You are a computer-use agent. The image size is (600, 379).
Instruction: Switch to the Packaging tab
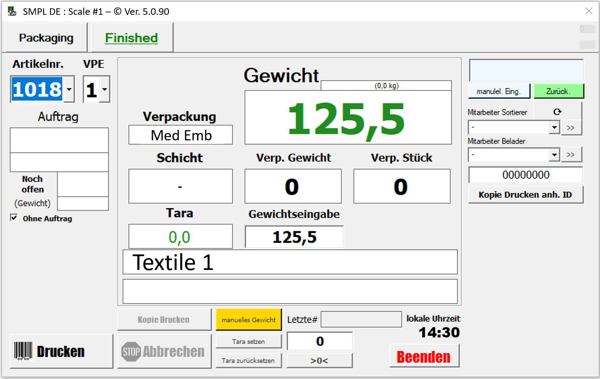[x=46, y=38]
